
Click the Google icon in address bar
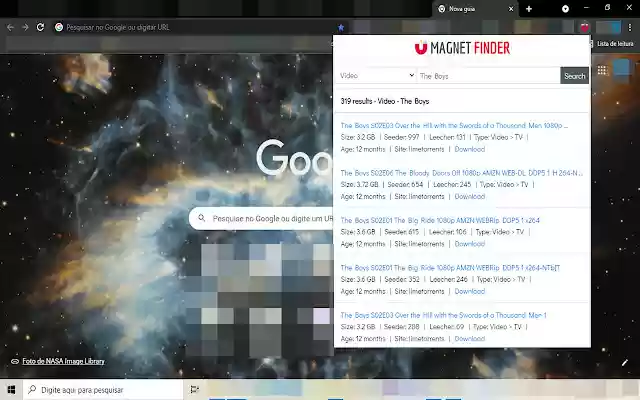[x=59, y=27]
